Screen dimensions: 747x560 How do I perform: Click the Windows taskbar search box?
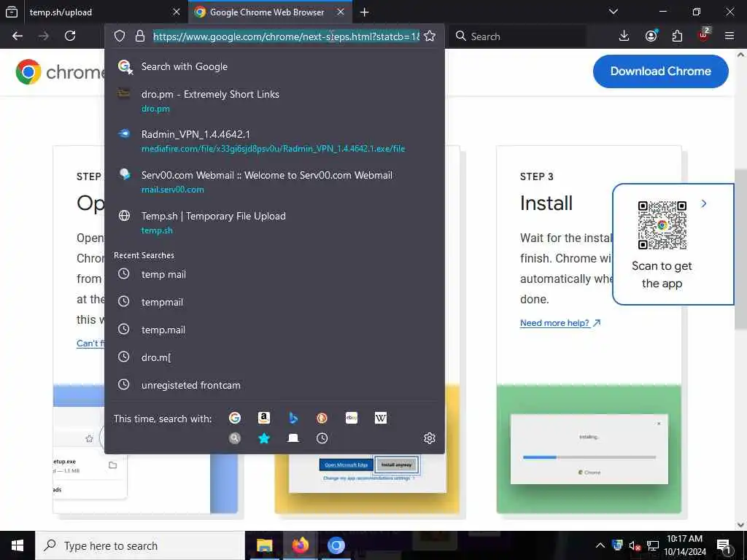pos(139,545)
